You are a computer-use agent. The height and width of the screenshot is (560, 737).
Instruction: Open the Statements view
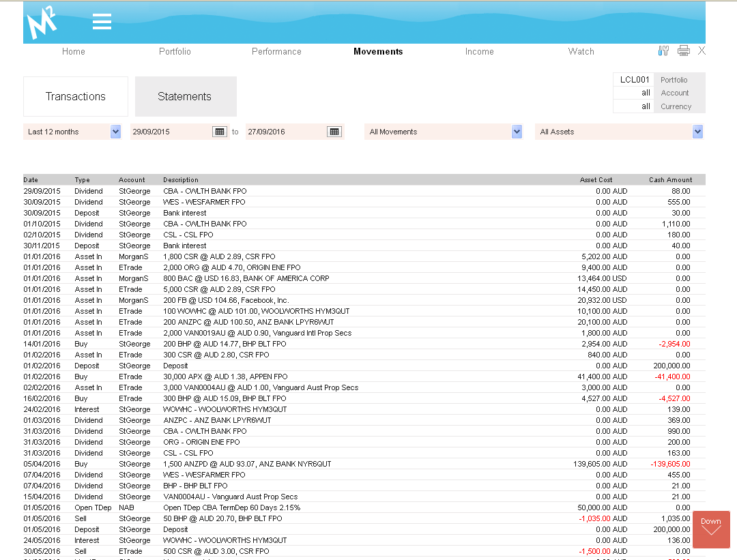pos(185,96)
